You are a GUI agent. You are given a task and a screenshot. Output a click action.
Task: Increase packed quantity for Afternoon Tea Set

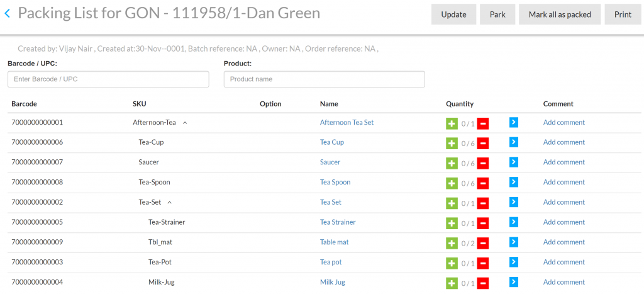click(452, 123)
